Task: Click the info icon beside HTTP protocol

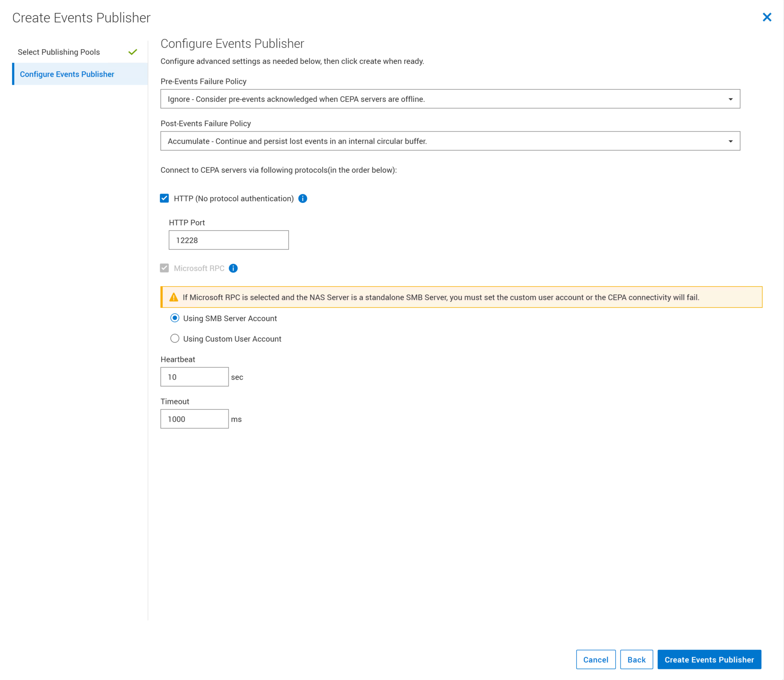Action: tap(303, 198)
